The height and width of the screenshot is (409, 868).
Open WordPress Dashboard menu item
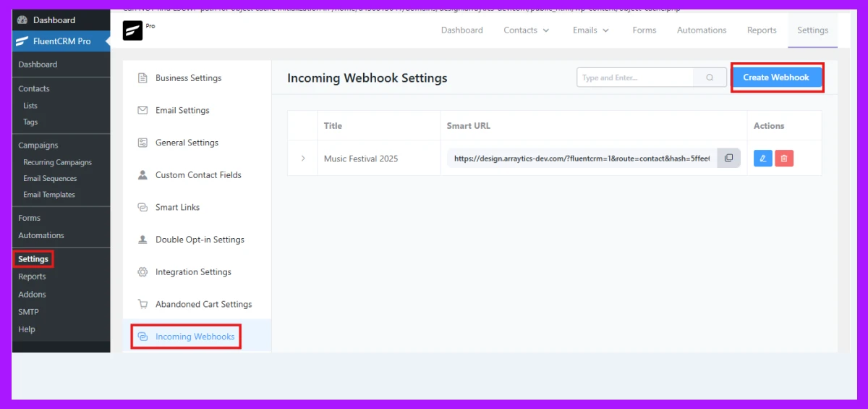[x=61, y=20]
